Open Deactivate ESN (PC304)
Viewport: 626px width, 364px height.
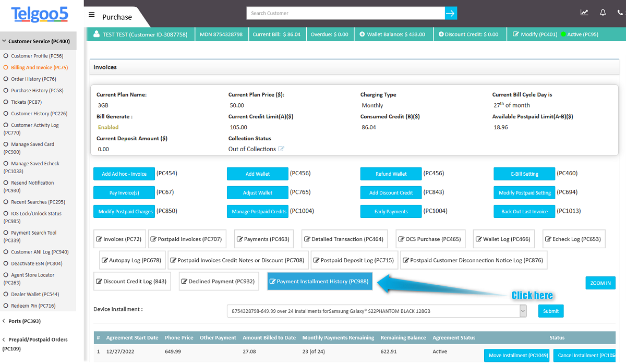(37, 263)
